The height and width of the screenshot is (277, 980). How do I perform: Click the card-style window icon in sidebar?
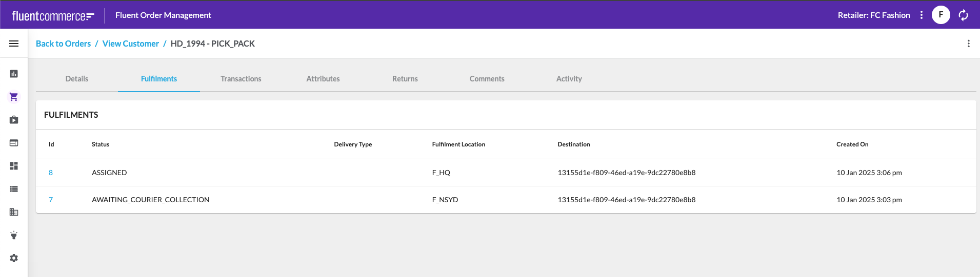click(x=14, y=143)
